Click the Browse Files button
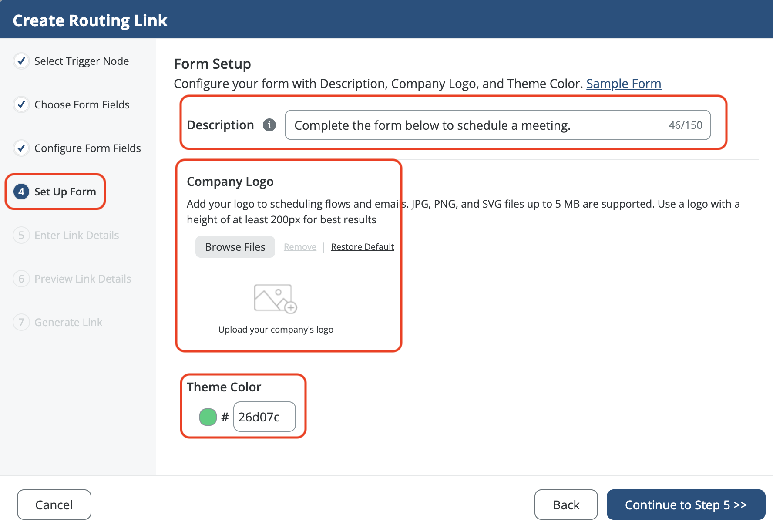The height and width of the screenshot is (532, 773). tap(235, 247)
